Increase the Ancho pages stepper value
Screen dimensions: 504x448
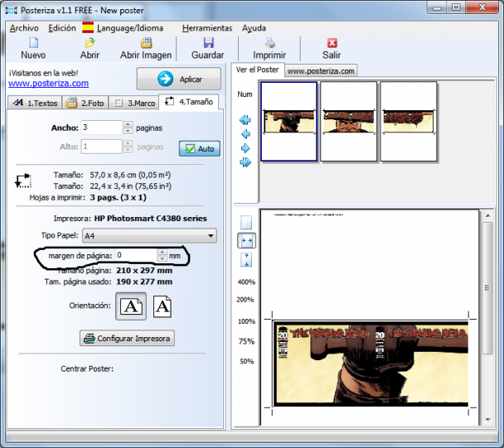tap(128, 124)
